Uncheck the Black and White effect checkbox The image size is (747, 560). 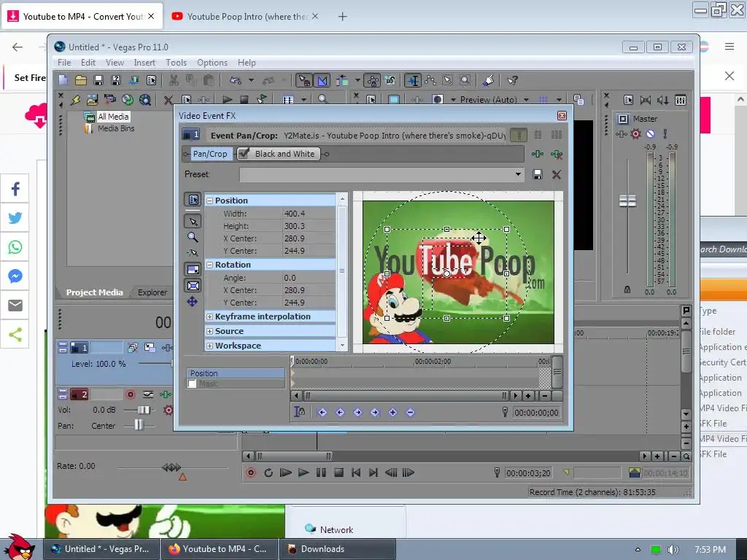pyautogui.click(x=244, y=153)
